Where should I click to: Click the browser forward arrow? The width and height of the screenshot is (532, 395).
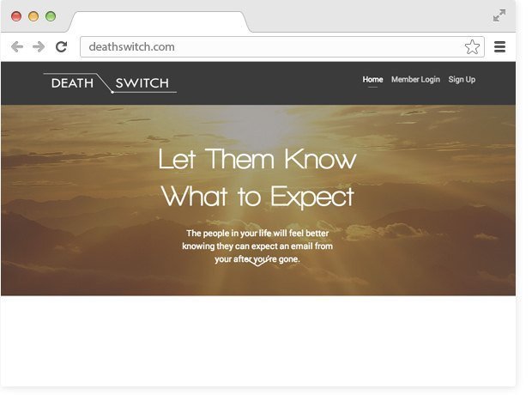tap(39, 46)
